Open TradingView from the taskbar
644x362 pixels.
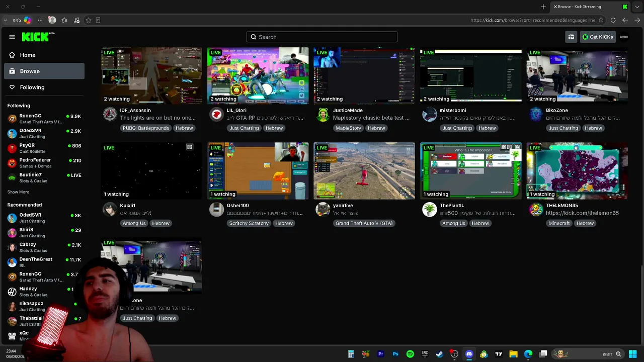[x=499, y=354]
